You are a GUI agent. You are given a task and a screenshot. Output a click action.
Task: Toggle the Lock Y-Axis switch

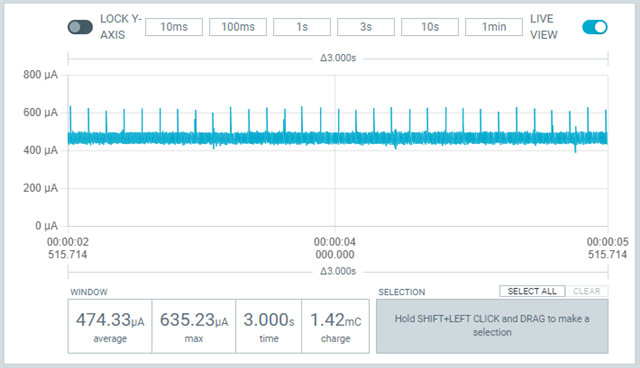point(80,27)
